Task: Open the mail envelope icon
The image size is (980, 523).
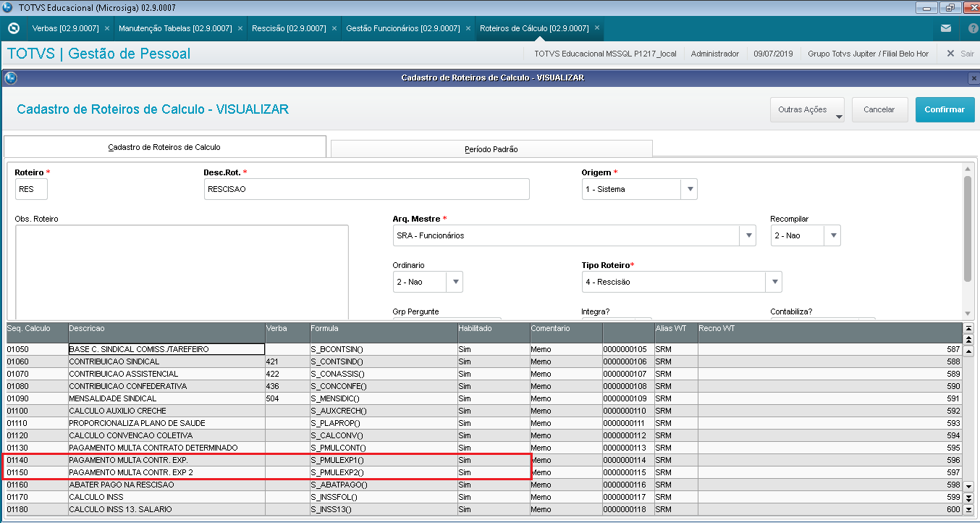Action: click(946, 28)
